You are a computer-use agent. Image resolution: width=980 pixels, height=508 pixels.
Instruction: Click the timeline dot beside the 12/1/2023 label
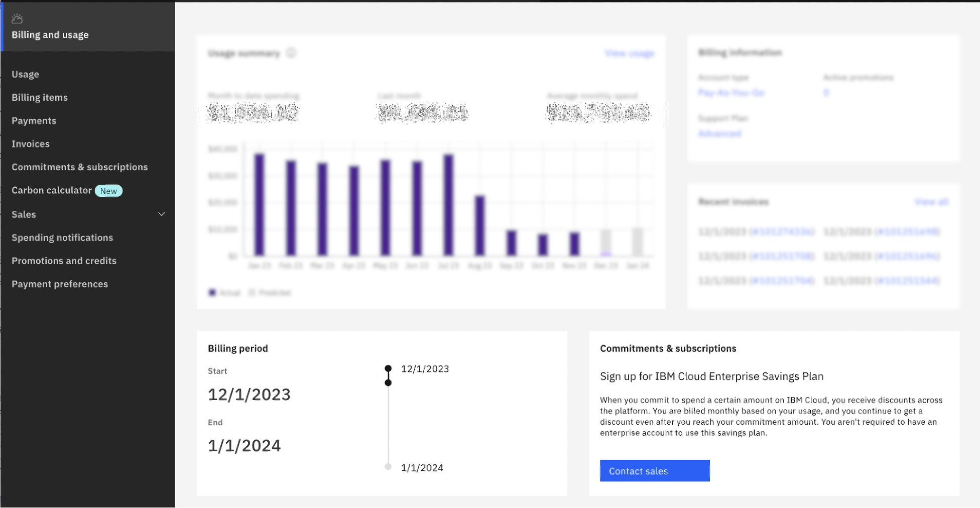[x=388, y=368]
